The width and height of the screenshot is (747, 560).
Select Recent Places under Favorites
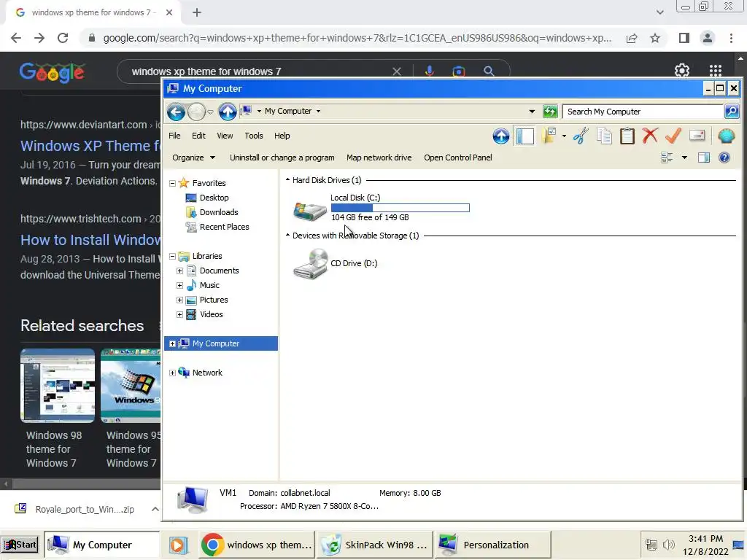224,227
